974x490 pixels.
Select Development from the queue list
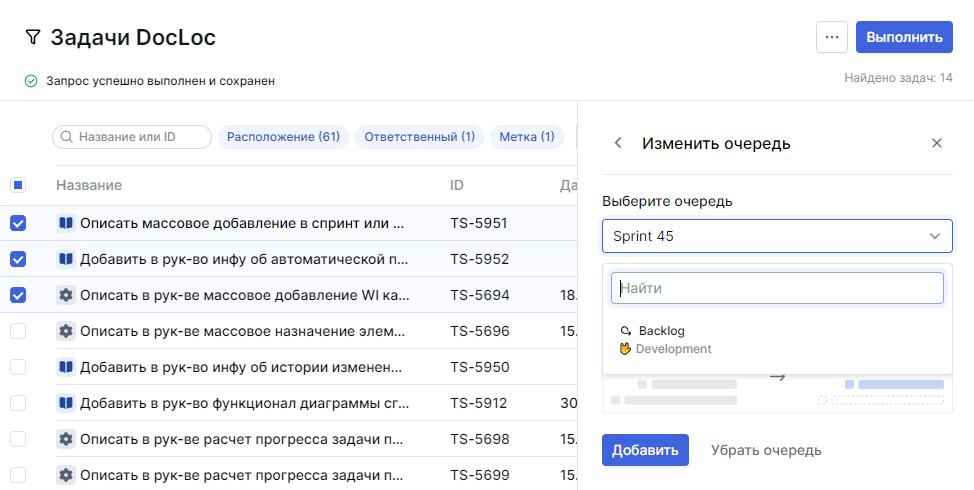pyautogui.click(x=673, y=349)
